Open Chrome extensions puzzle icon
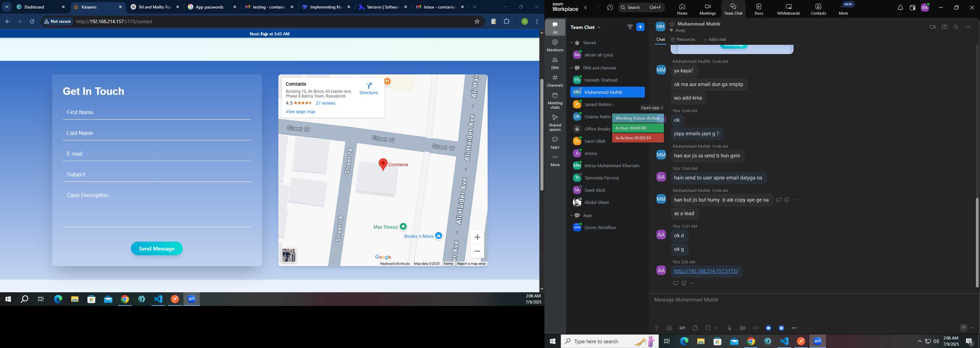Viewport: 980px width, 348px height. tap(506, 22)
